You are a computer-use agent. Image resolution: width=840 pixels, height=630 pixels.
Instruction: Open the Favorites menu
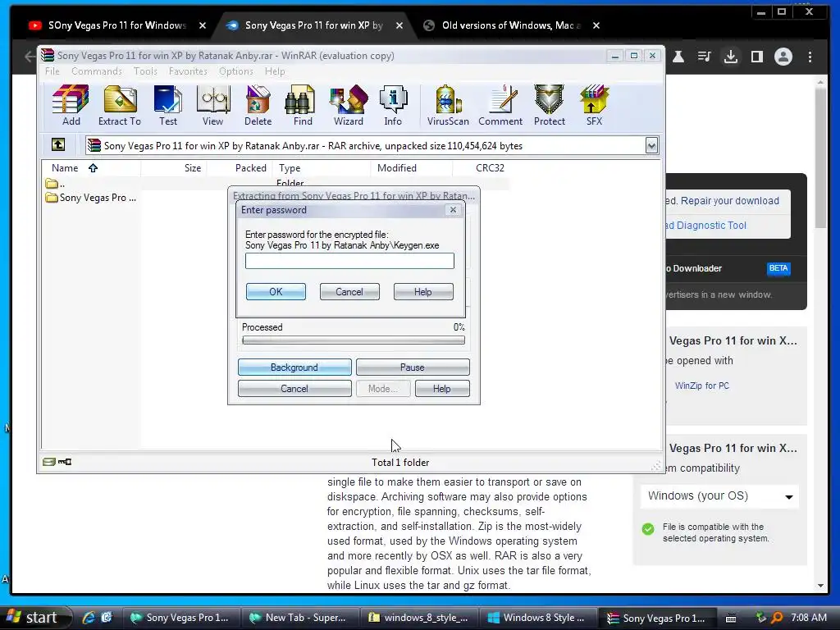pyautogui.click(x=188, y=71)
